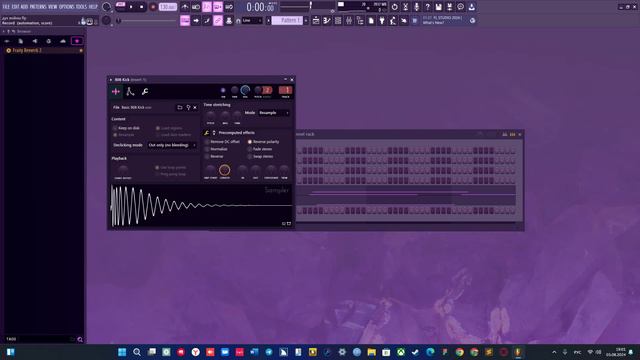This screenshot has width=640, height=360.
Task: Click the download content library icon
Action: tap(471, 7)
